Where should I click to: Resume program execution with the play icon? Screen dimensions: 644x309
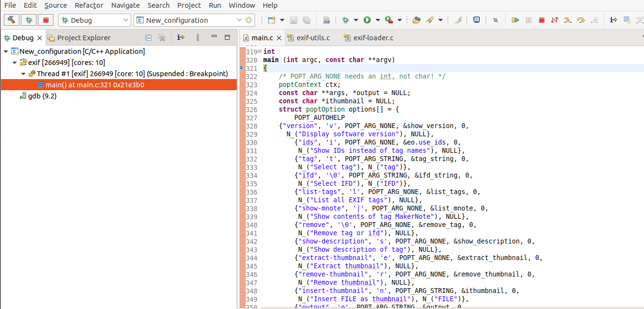tap(515, 20)
